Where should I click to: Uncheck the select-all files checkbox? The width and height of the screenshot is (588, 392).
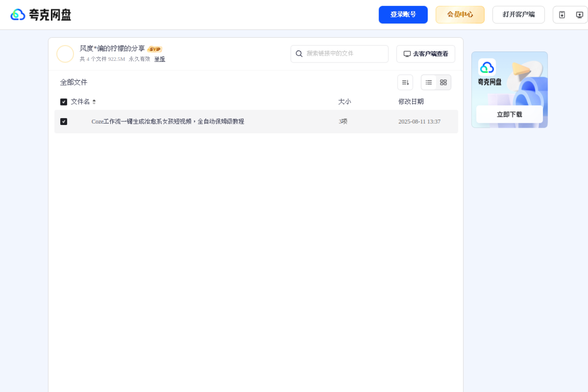click(63, 102)
